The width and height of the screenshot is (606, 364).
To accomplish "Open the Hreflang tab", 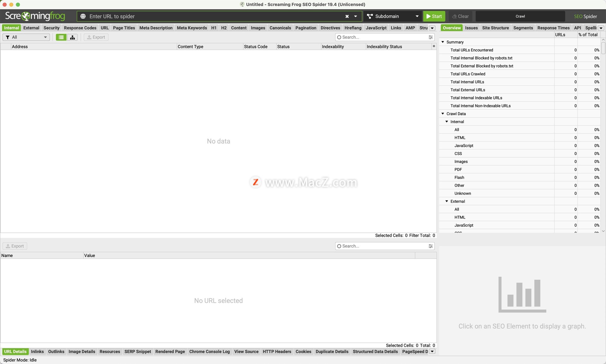I will [353, 28].
